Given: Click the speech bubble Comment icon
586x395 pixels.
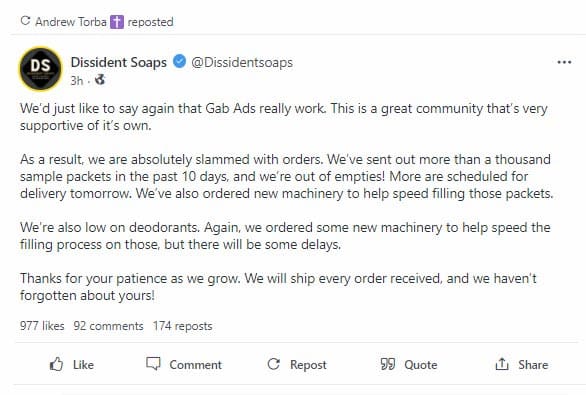Looking at the screenshot, I should [x=153, y=364].
